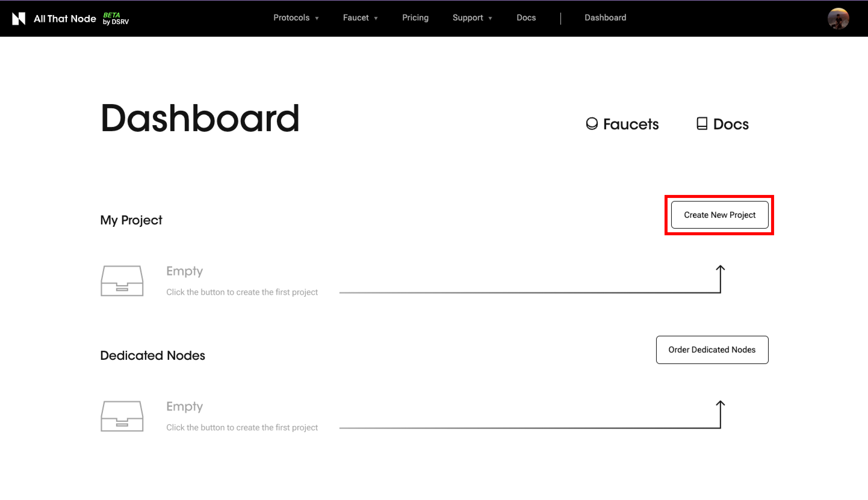The height and width of the screenshot is (500, 868).
Task: Expand the Protocols dropdown menu
Action: pos(296,18)
